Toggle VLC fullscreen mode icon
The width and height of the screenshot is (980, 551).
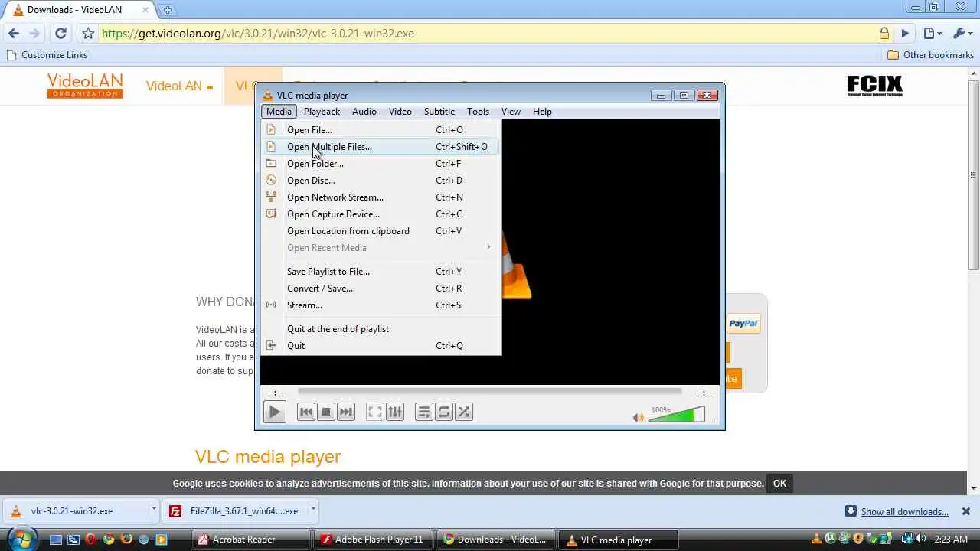tap(375, 412)
